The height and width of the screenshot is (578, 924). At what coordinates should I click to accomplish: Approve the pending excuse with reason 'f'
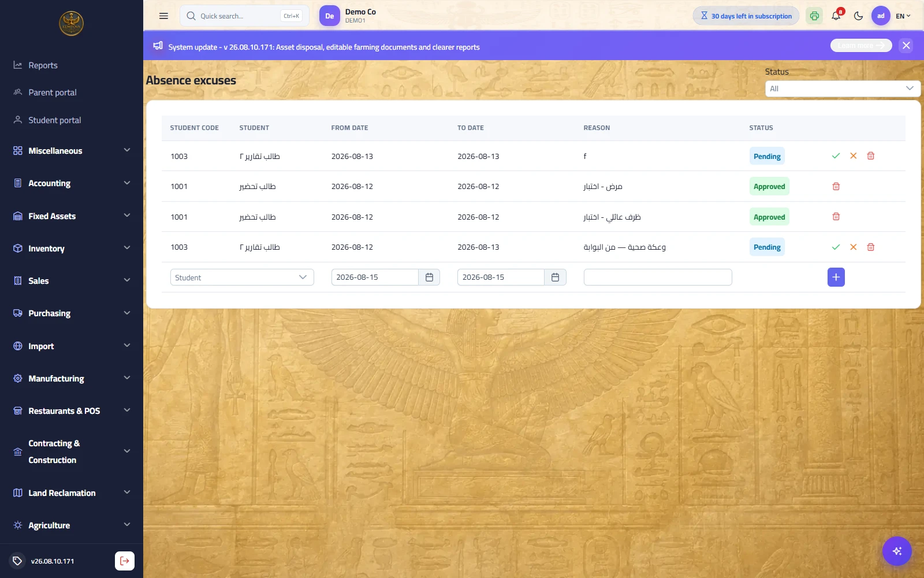point(836,156)
